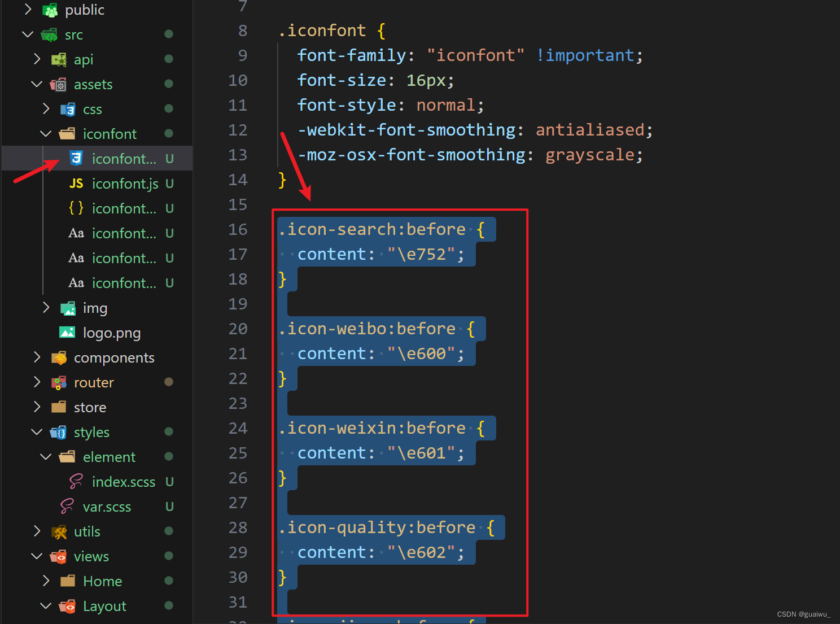Click the open iconfont folder icon
The image size is (840, 624).
[x=68, y=134]
